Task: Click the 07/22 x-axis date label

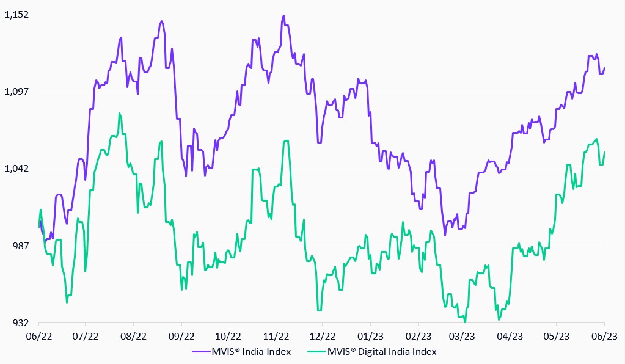Action: [x=86, y=335]
